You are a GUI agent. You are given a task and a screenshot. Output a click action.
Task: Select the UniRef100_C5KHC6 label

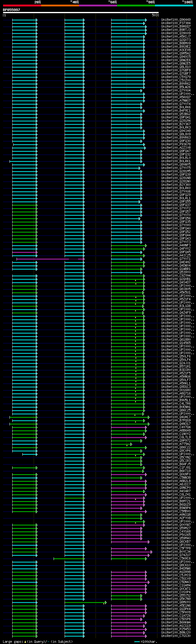tap(176, 559)
